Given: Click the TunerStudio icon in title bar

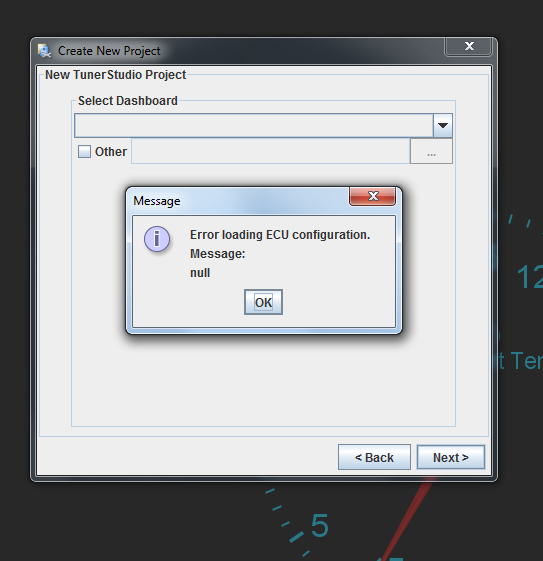Looking at the screenshot, I should click(44, 51).
